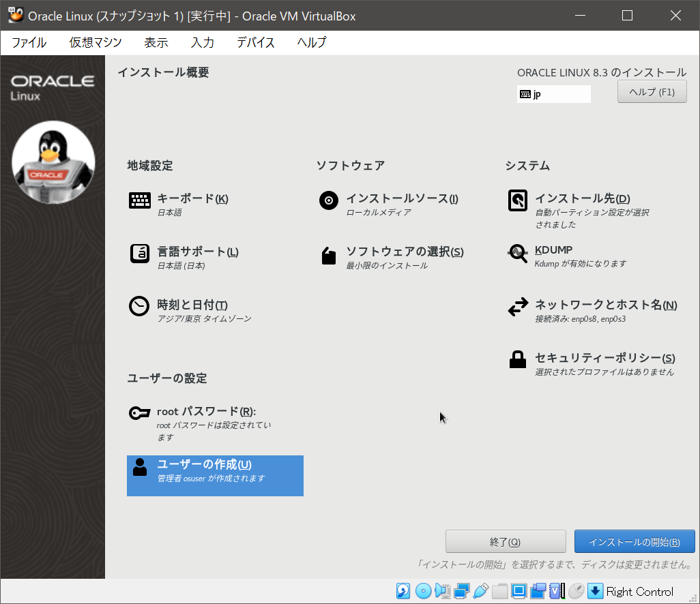The width and height of the screenshot is (700, 604).
Task: Open the ファイル menu
Action: pos(29,43)
